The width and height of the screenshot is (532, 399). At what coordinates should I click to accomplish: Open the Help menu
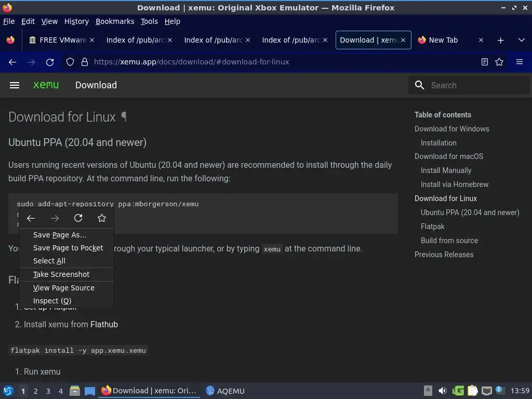[x=172, y=21]
